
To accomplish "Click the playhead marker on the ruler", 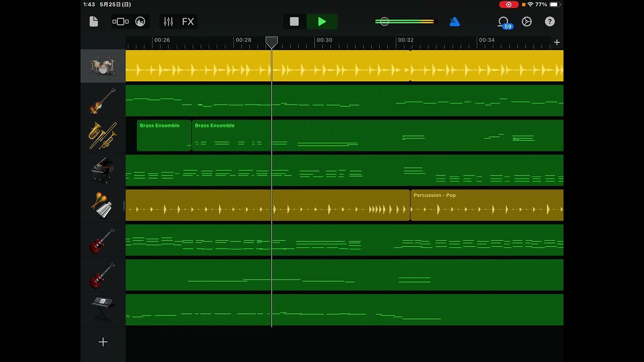I will click(x=272, y=42).
